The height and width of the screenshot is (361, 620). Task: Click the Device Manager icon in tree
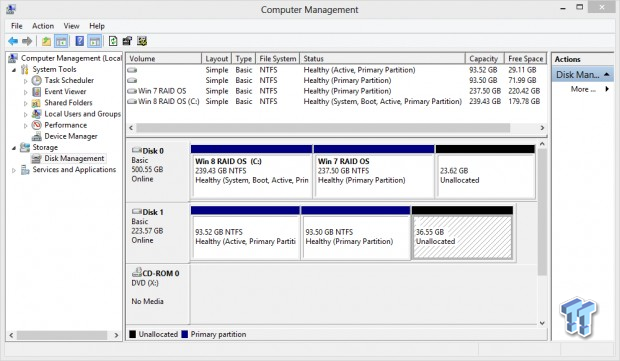pos(36,136)
